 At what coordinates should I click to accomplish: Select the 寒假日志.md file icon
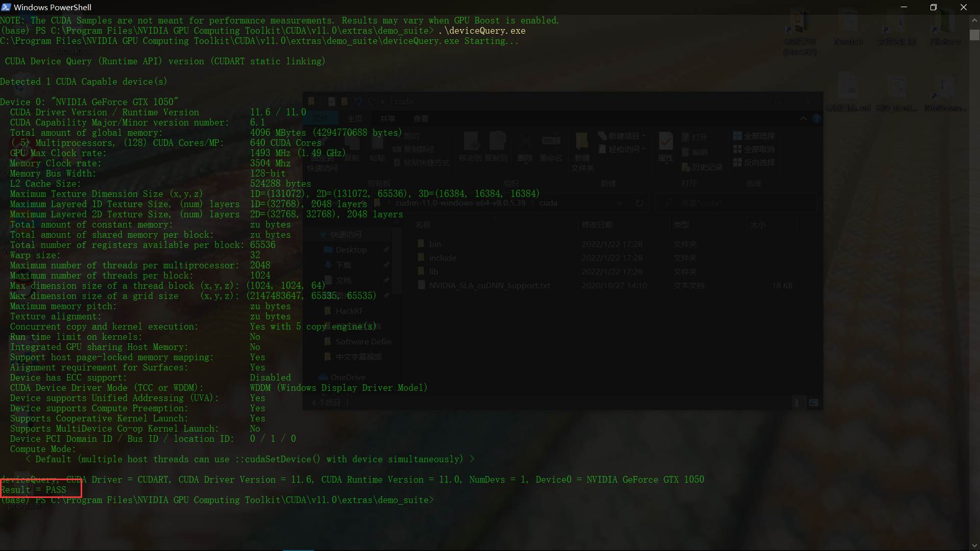tap(848, 93)
